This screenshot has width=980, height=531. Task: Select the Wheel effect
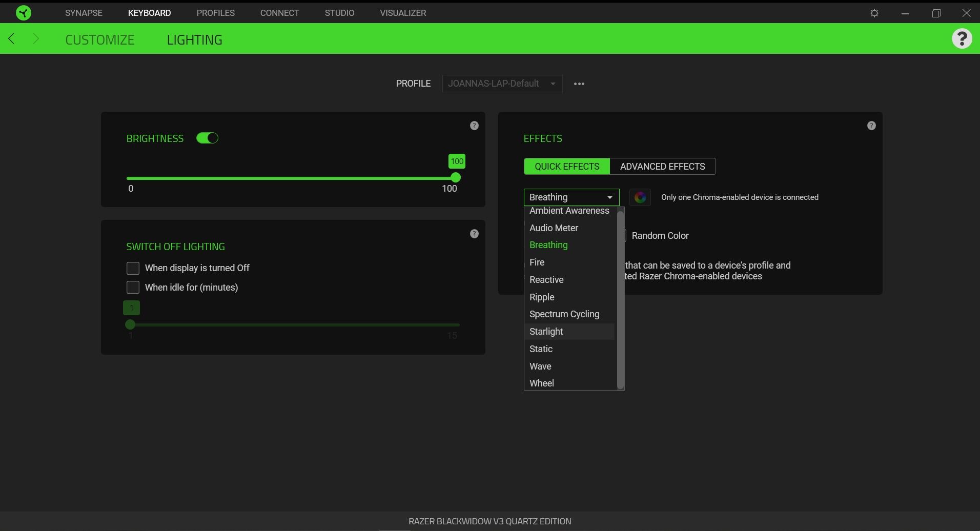click(569, 383)
